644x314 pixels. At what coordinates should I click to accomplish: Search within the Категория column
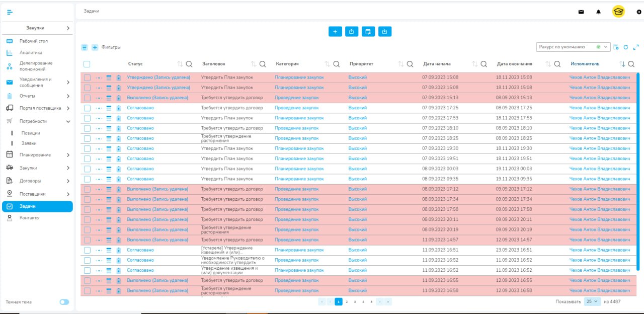pos(337,64)
